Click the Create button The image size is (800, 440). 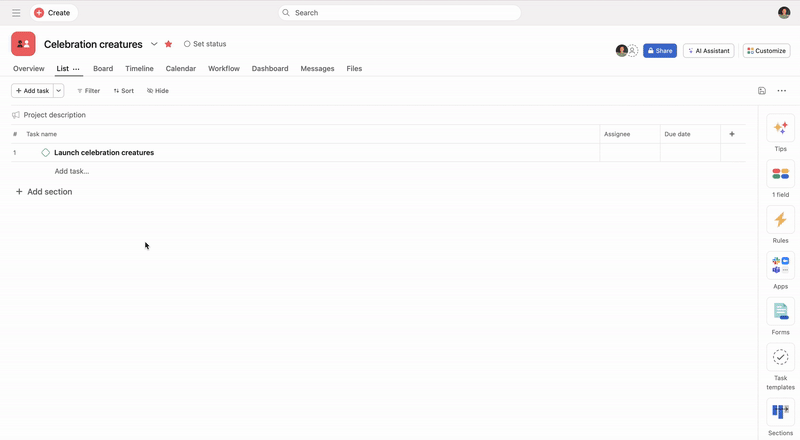coord(54,13)
